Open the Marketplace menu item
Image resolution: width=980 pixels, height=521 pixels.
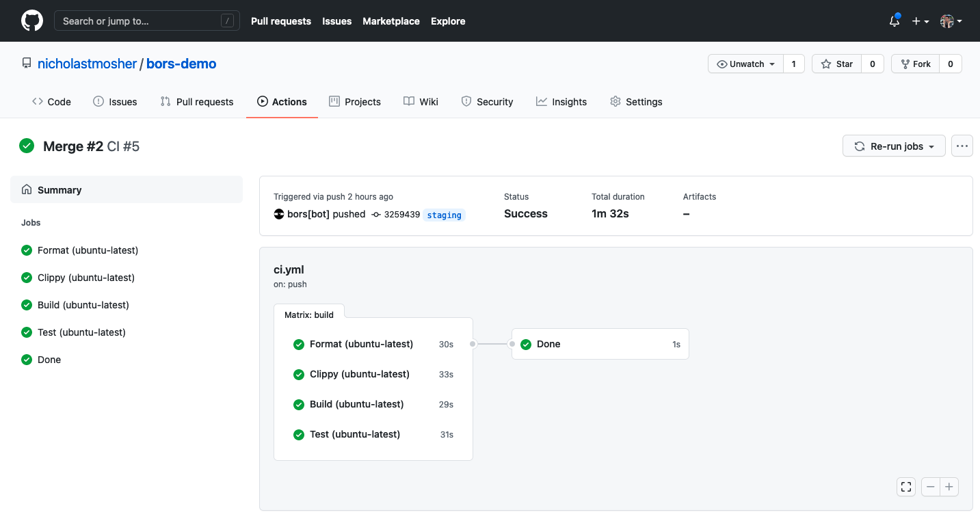point(390,21)
